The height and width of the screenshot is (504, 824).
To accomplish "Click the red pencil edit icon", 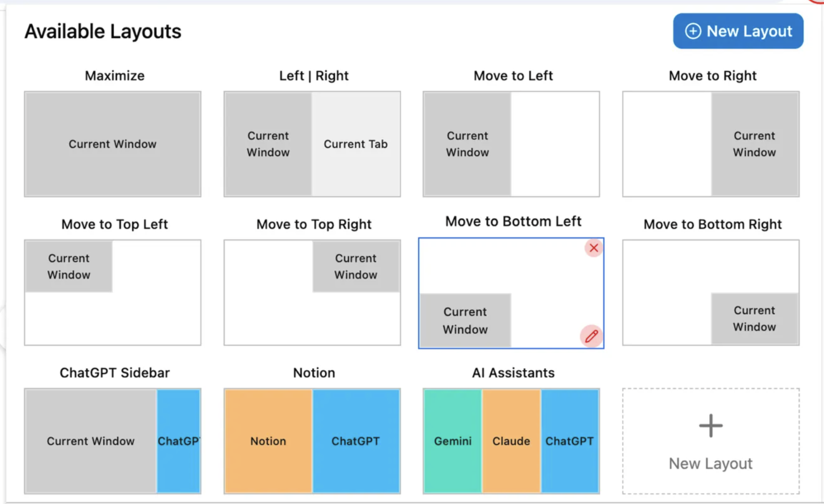I will pos(591,336).
